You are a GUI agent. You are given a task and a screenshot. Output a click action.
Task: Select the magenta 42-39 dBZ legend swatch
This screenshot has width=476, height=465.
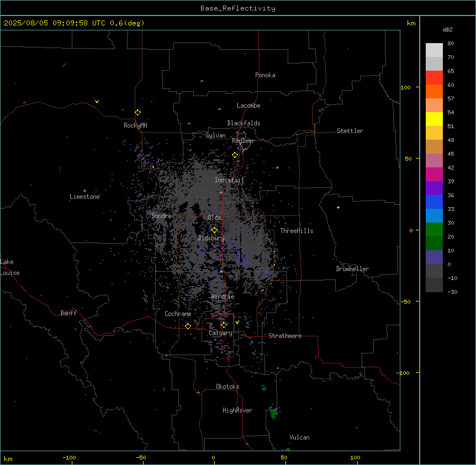pos(434,175)
